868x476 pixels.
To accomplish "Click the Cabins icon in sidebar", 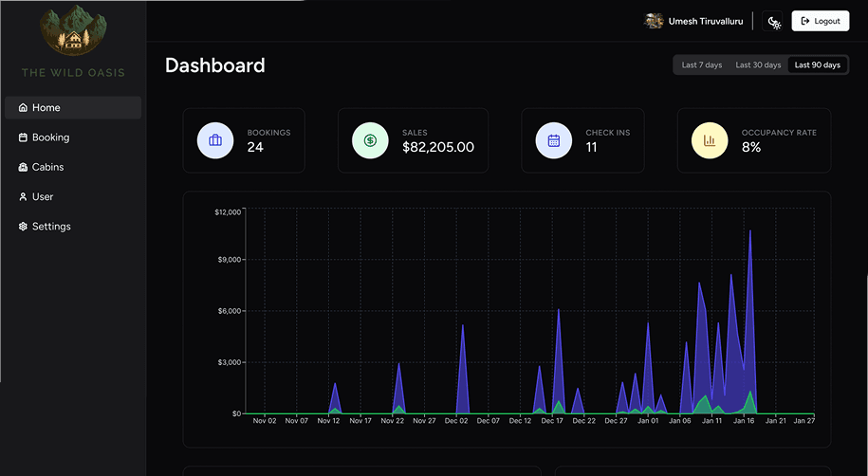I will click(x=23, y=167).
